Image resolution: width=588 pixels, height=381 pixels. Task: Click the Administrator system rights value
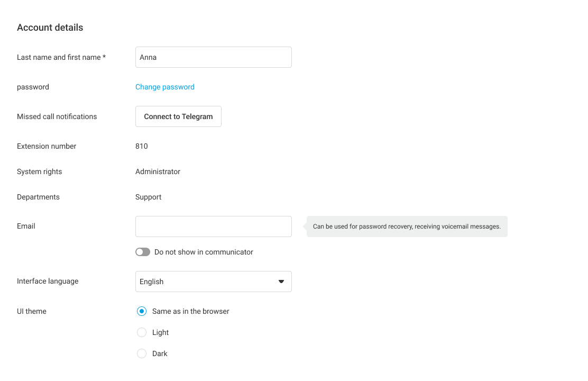[158, 171]
